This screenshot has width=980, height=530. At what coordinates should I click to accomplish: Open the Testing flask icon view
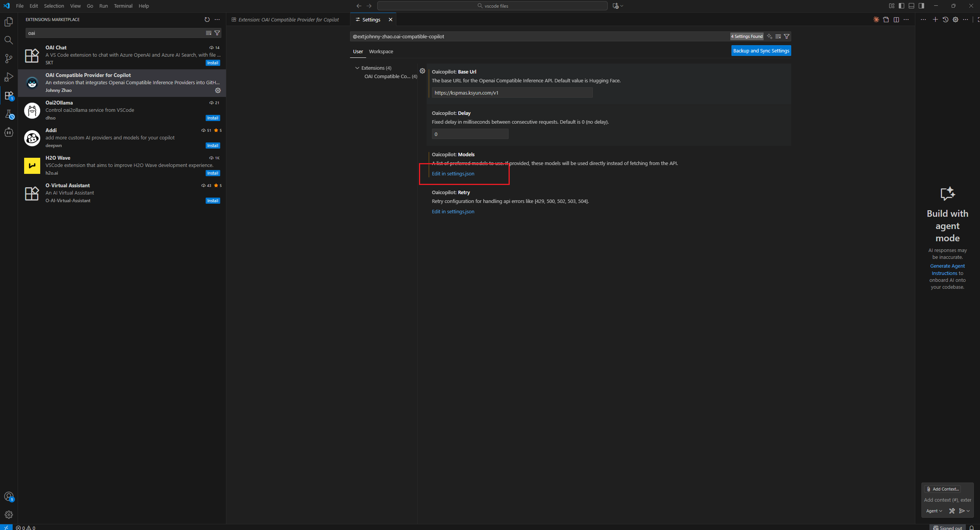tap(8, 114)
